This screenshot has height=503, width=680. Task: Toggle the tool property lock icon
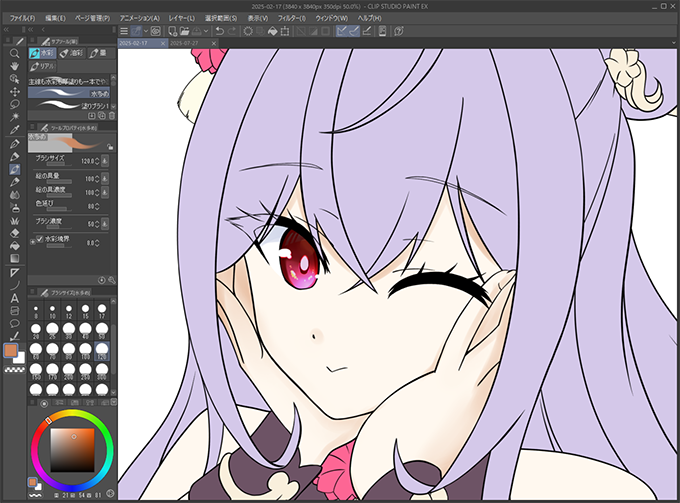pos(110,147)
